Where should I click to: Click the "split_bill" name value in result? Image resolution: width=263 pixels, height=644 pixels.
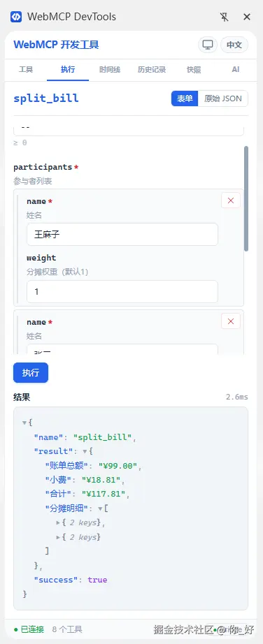coord(103,437)
